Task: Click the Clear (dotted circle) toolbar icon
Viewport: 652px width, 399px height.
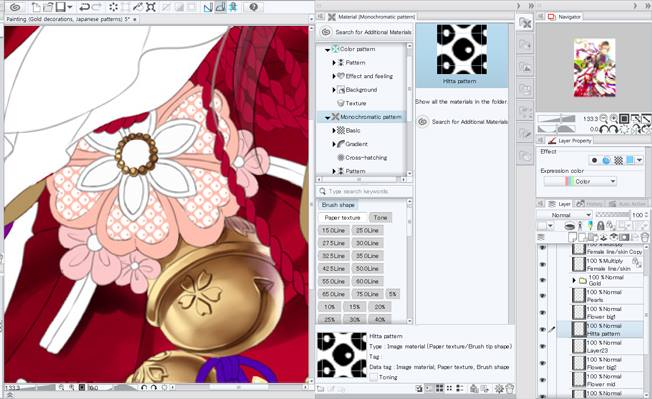Action: (113, 7)
